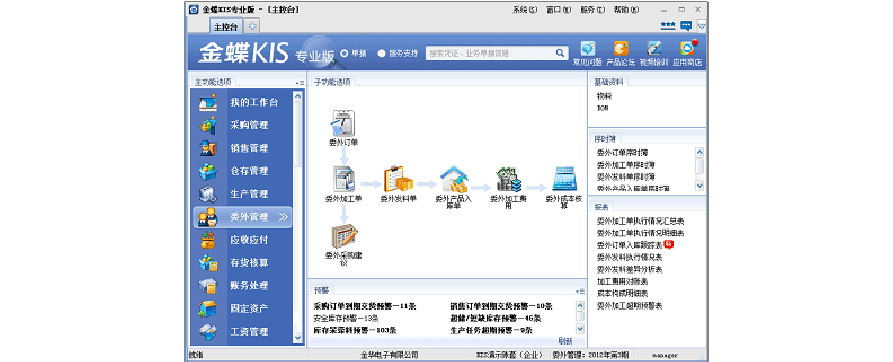Open 委外加工超期预警表 report
893x362 pixels.
tap(629, 306)
